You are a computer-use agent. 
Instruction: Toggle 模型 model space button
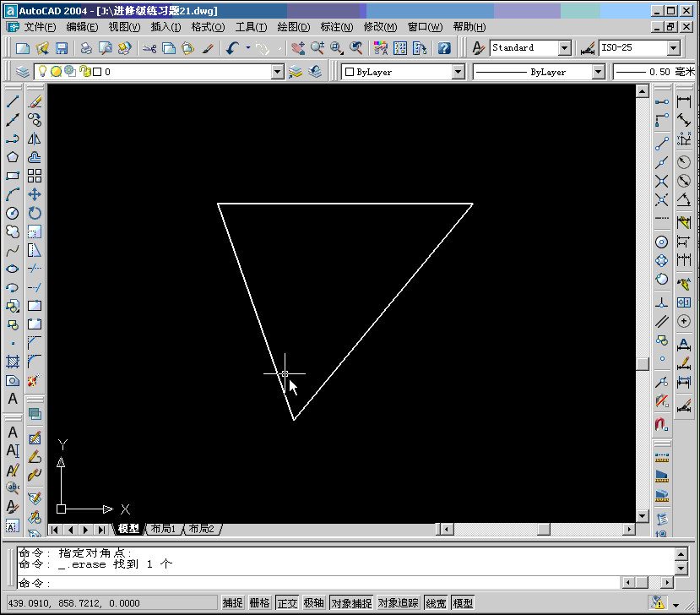463,603
